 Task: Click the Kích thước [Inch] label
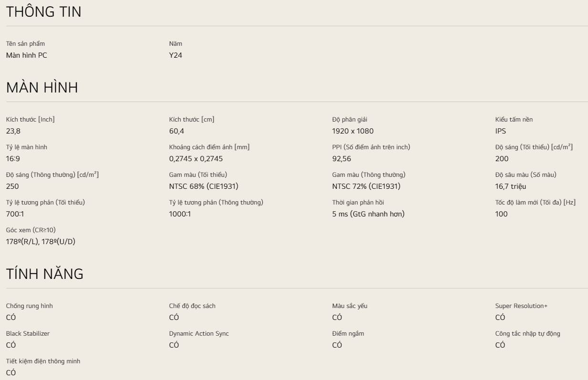(30, 119)
